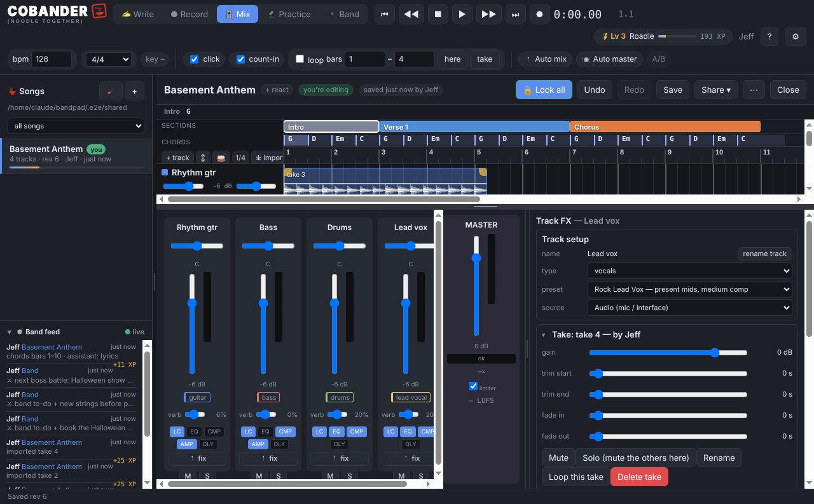This screenshot has height=504, width=814.
Task: Open the 4/4 time signature dropdown
Action: tap(109, 59)
